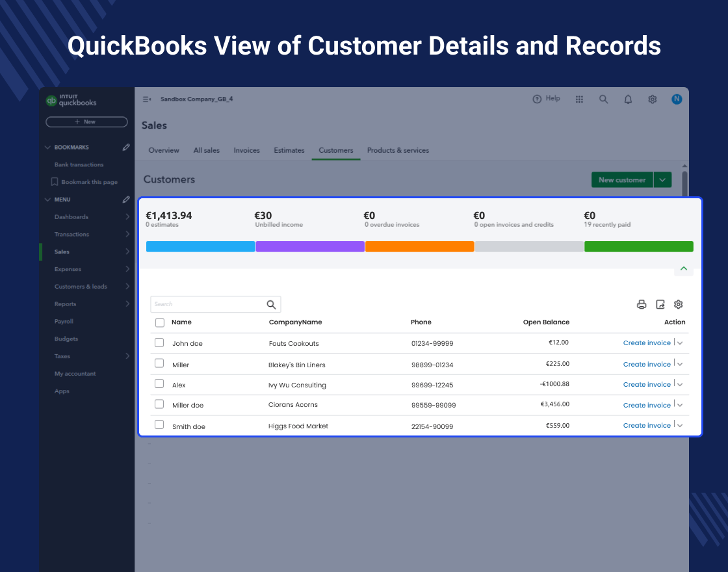
Task: Click the orange overdue invoices bar
Action: point(420,246)
